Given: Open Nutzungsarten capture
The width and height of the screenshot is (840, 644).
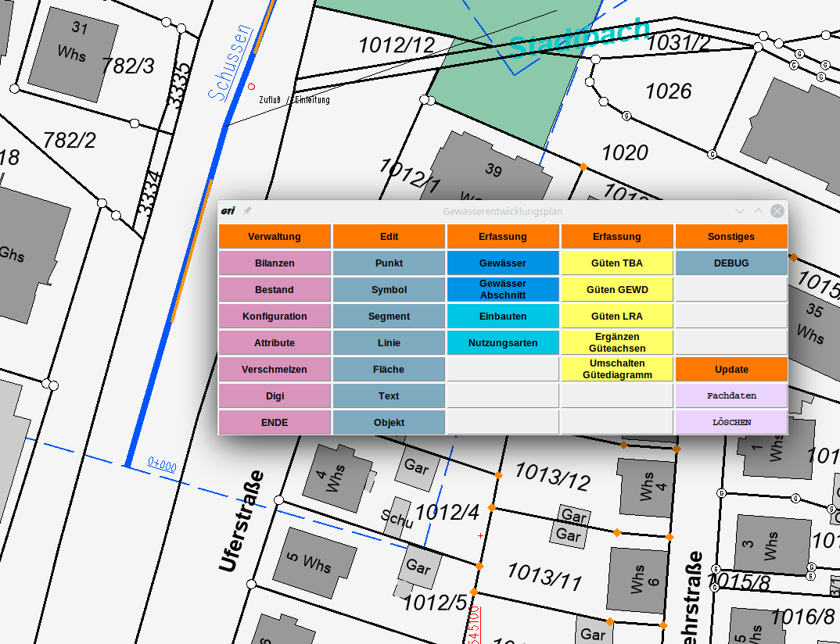Looking at the screenshot, I should click(503, 343).
